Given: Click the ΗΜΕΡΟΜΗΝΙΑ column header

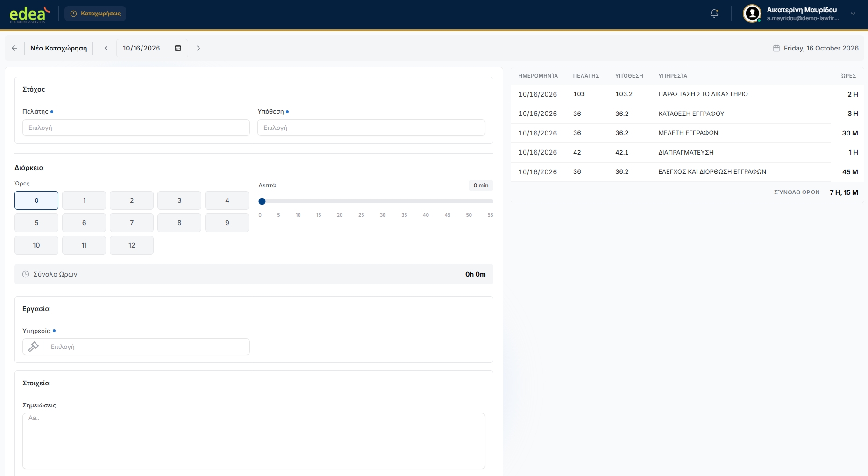Looking at the screenshot, I should [538, 76].
